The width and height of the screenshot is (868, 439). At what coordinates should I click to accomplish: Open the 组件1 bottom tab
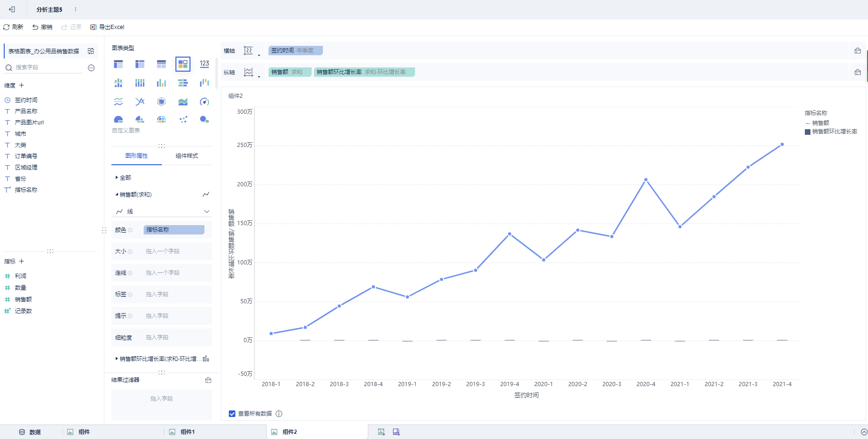coord(187,432)
